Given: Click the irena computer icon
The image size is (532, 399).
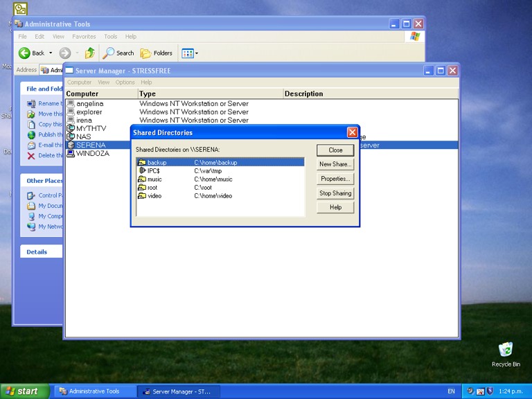Looking at the screenshot, I should (71, 120).
